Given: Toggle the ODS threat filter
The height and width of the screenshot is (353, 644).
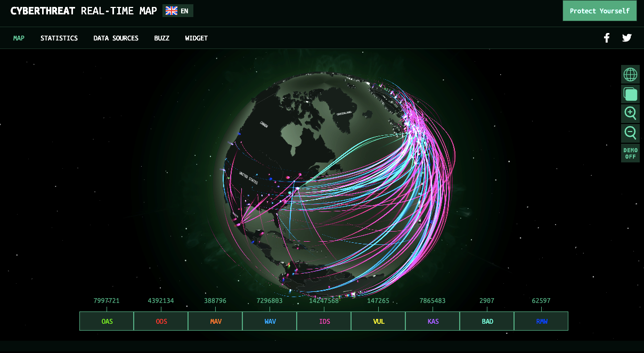Looking at the screenshot, I should (161, 322).
